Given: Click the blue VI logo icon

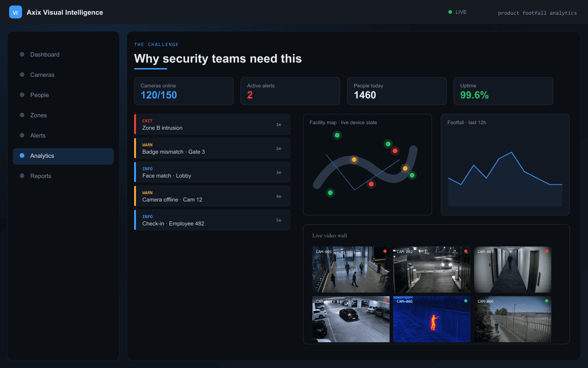Looking at the screenshot, I should click(16, 12).
